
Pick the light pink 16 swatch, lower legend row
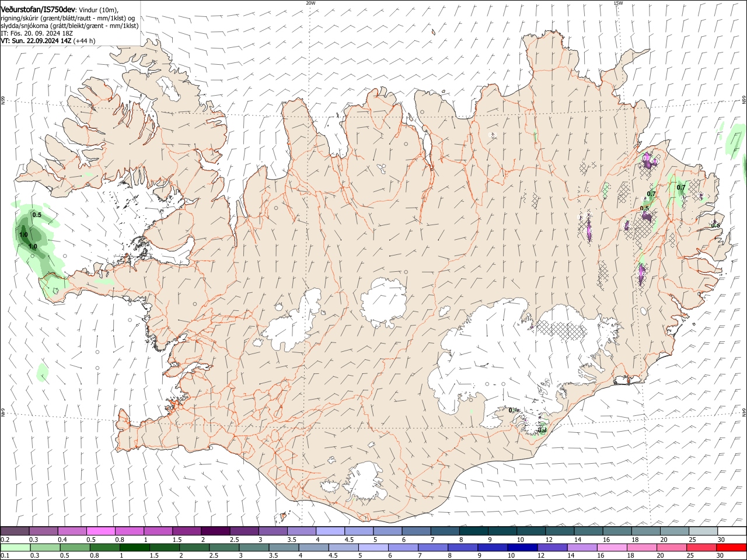point(612,547)
